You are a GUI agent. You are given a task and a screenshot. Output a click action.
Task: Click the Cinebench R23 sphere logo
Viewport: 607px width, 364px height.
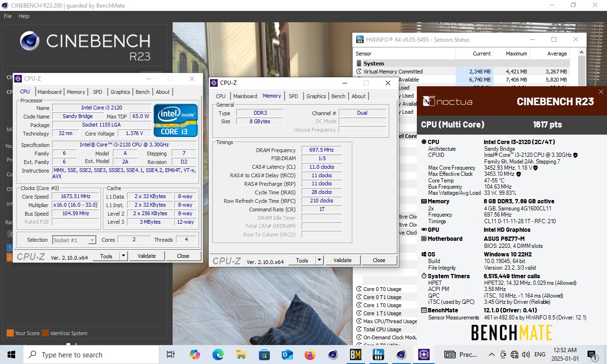[30, 41]
